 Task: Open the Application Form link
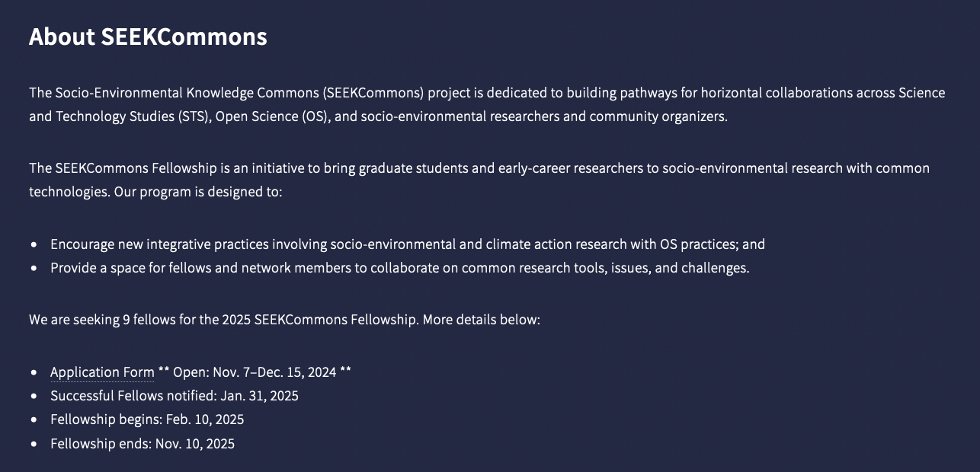pyautogui.click(x=102, y=372)
